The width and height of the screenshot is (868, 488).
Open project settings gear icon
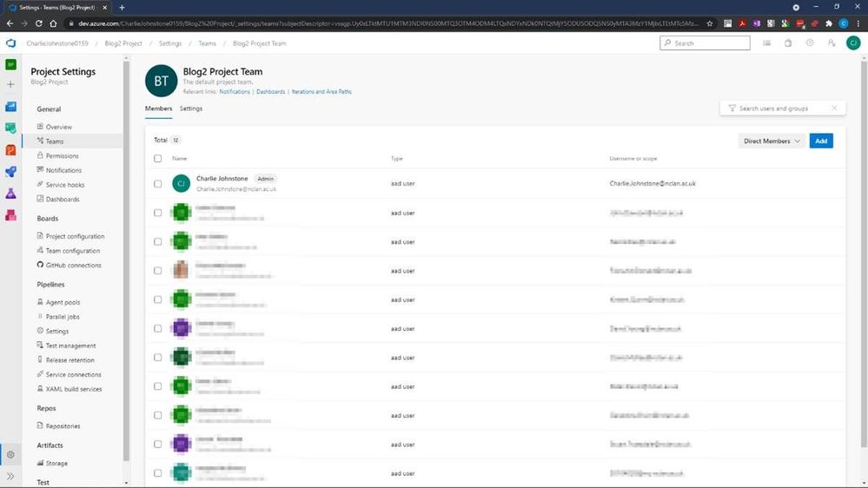10,454
